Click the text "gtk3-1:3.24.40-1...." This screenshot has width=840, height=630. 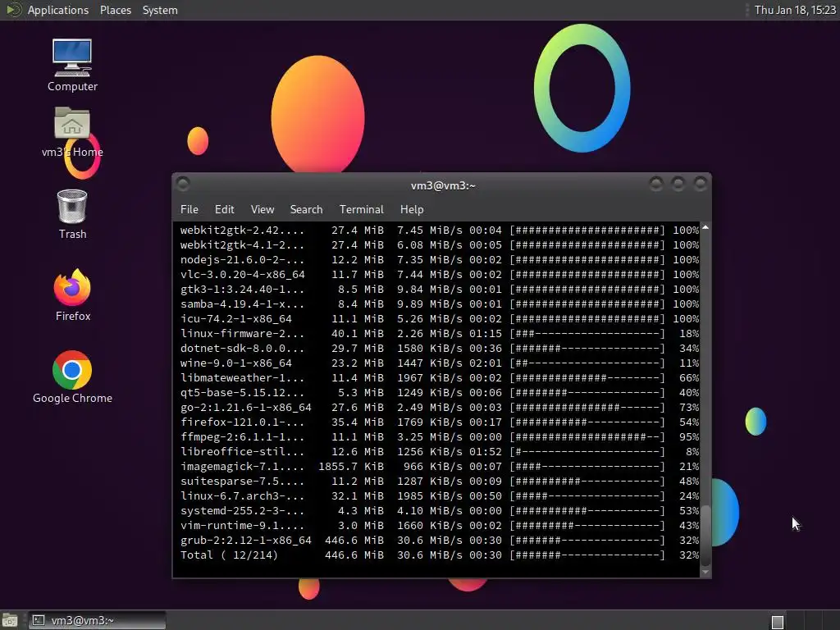[242, 290]
